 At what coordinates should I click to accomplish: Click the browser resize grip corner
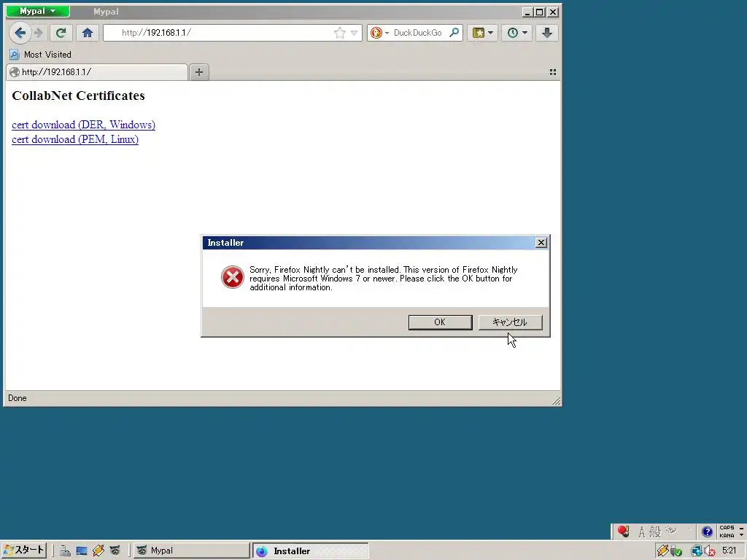[556, 400]
